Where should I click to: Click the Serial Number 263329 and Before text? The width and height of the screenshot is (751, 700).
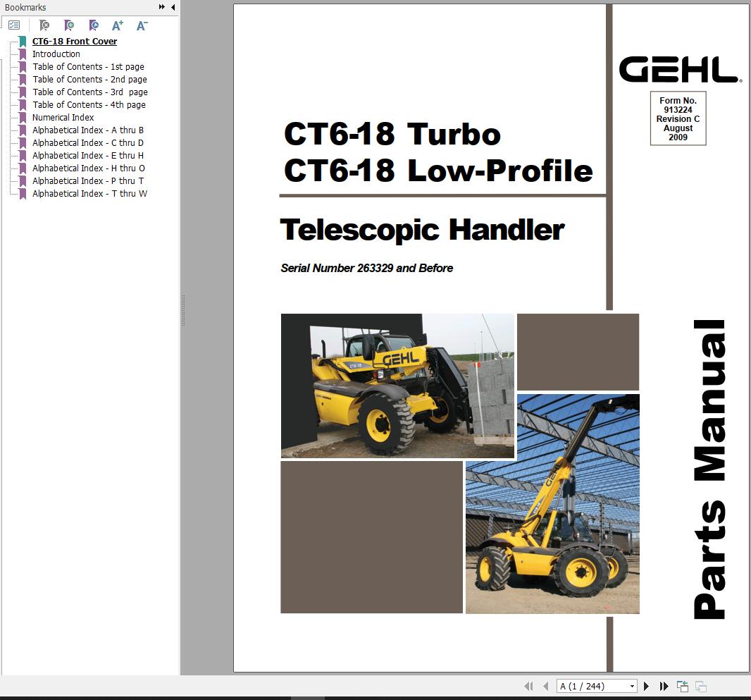coord(367,269)
